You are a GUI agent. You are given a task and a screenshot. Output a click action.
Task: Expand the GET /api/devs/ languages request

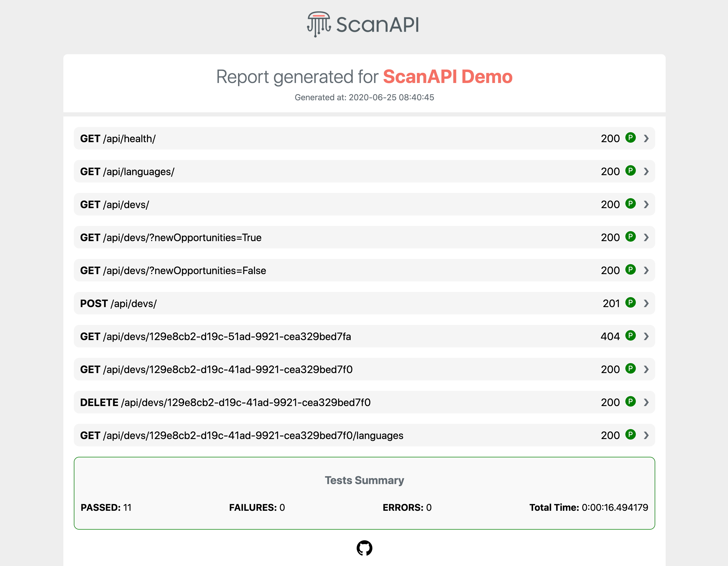(646, 435)
